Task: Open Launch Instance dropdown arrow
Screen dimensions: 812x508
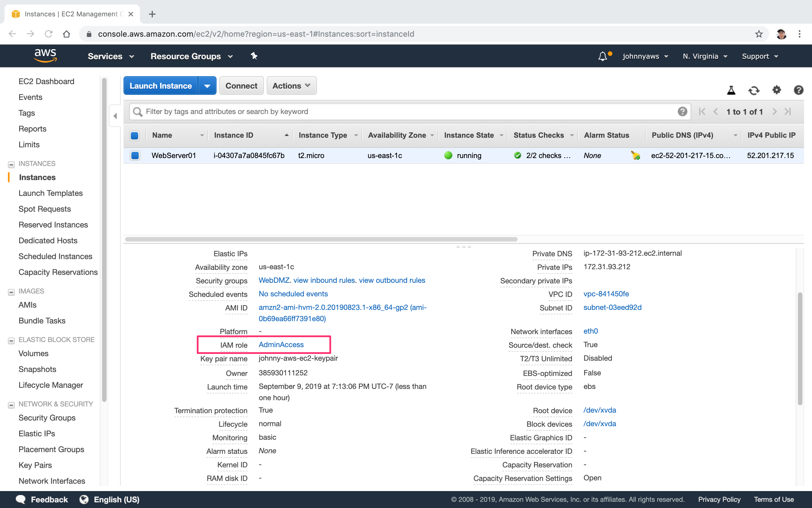Action: click(207, 86)
